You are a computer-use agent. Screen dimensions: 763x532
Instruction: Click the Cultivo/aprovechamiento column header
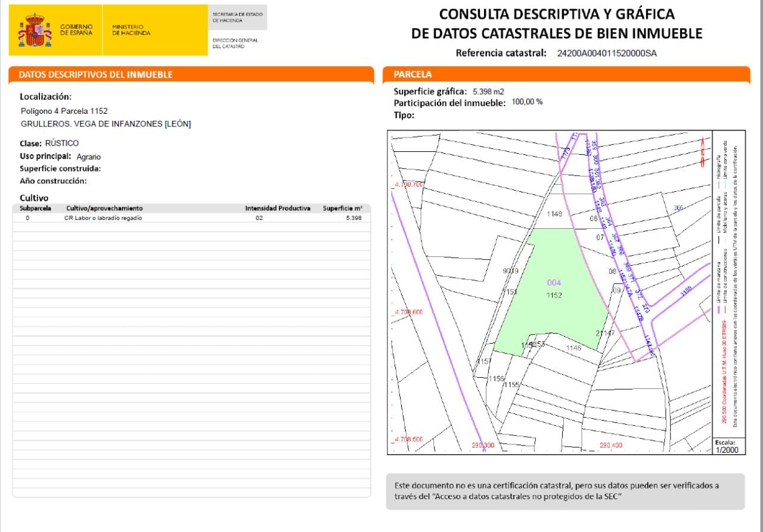pos(104,209)
